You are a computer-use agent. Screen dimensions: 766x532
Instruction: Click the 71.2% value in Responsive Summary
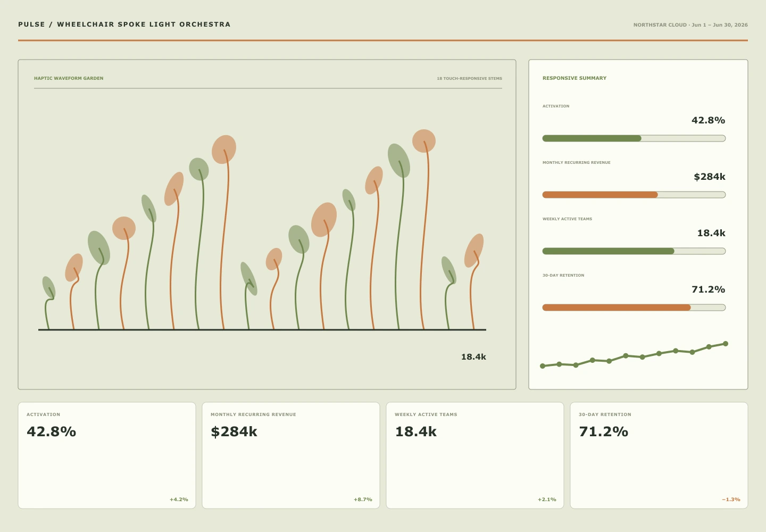(708, 289)
